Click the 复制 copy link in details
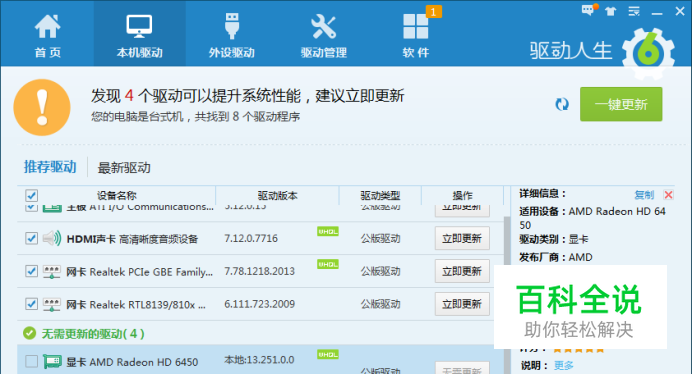692x374 pixels. coord(644,195)
